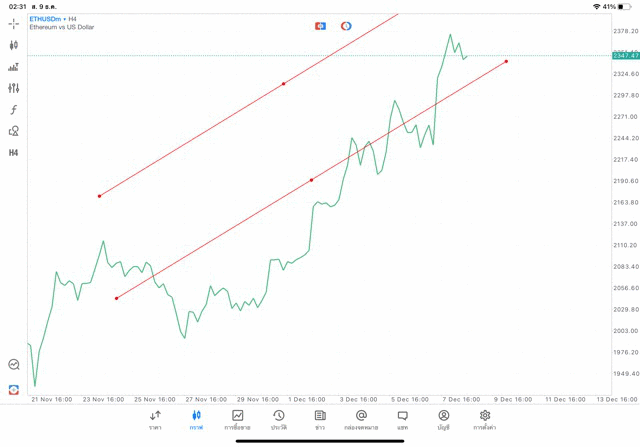Open the drawing objects shapes tool

click(x=14, y=131)
